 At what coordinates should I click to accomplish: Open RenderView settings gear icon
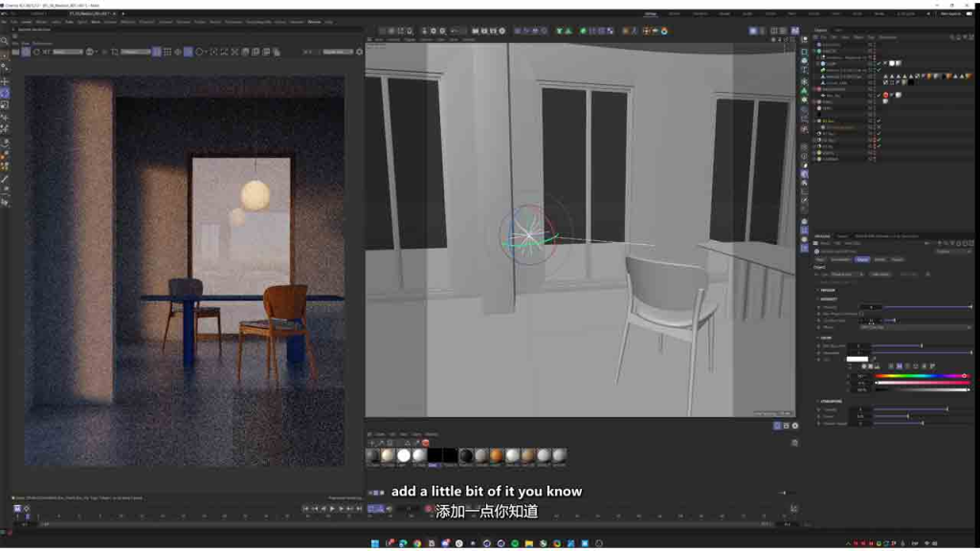(x=359, y=52)
